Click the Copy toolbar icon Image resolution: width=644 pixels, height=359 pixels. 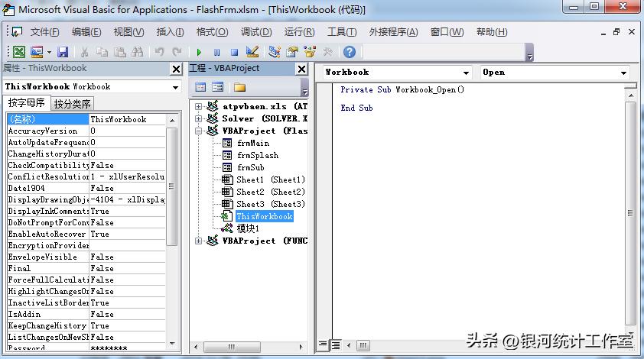pyautogui.click(x=102, y=52)
